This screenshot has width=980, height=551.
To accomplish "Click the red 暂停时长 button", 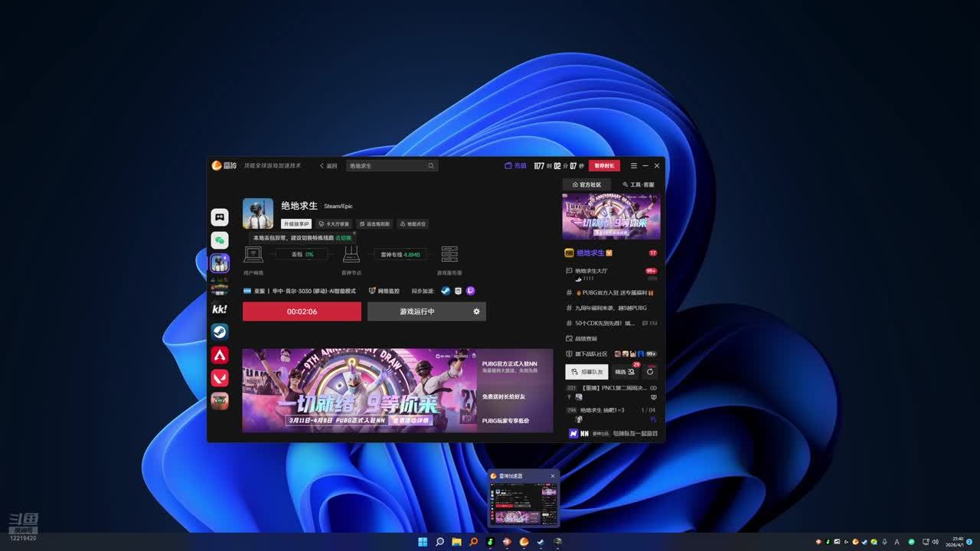I will pos(604,166).
